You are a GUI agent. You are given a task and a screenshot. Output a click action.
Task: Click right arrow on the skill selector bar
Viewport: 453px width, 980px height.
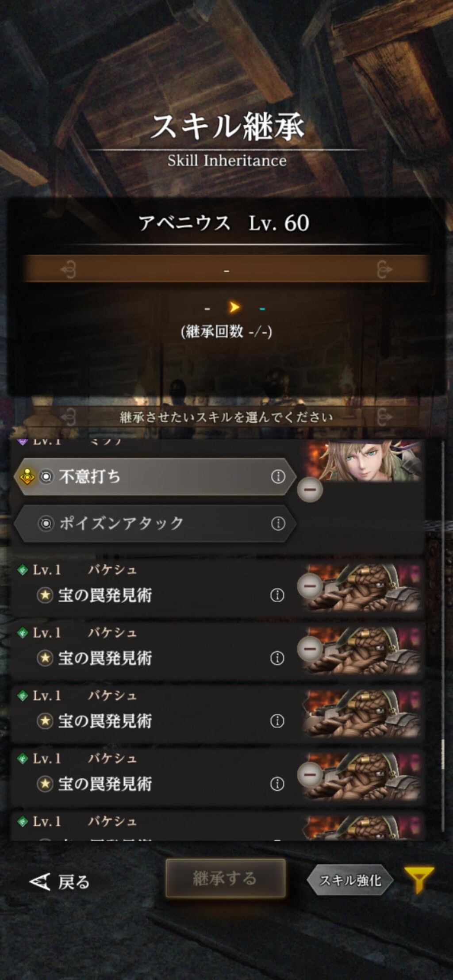point(384,269)
